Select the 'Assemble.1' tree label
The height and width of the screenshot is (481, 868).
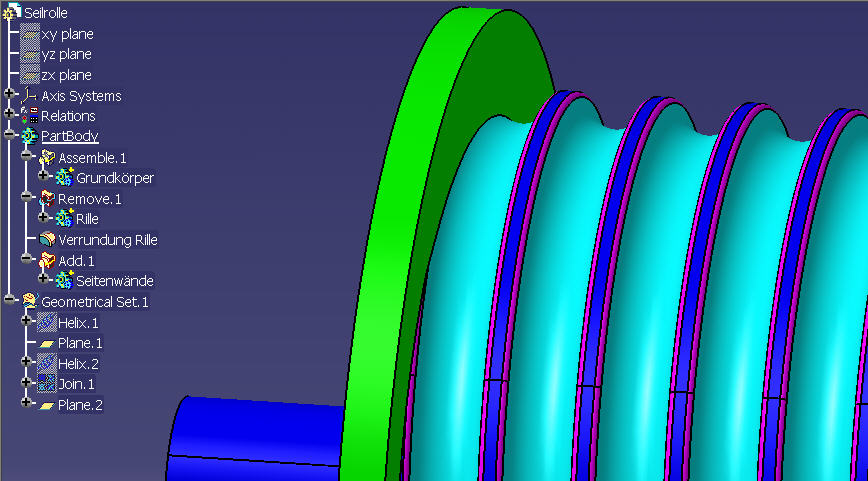point(92,158)
